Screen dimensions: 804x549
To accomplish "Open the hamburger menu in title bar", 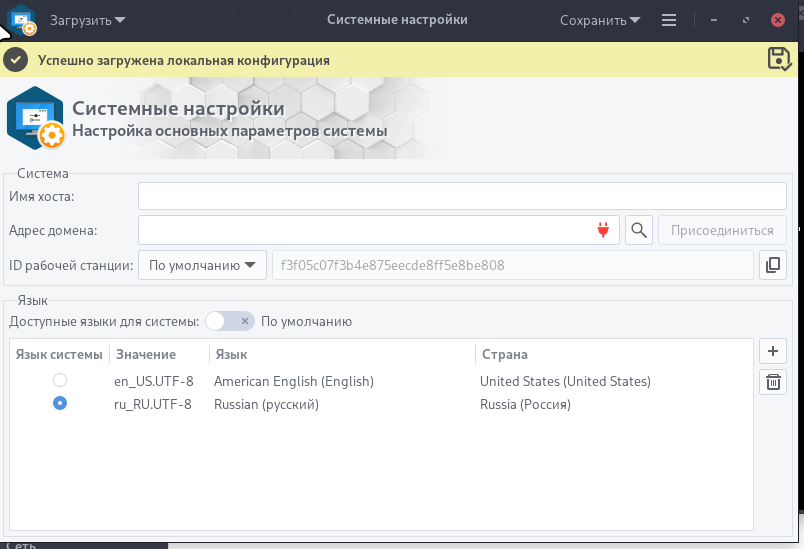I will click(x=669, y=20).
